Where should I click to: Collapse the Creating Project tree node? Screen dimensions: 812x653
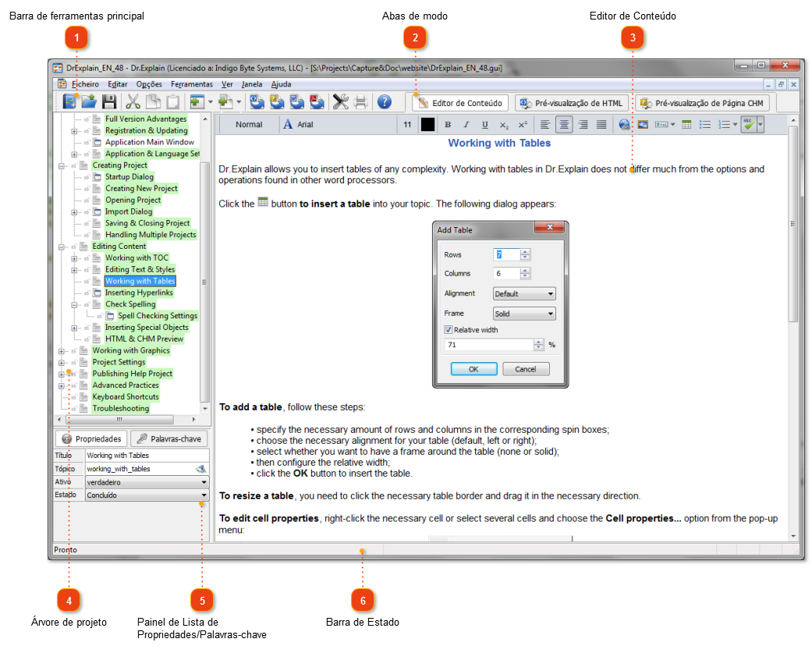pyautogui.click(x=61, y=166)
